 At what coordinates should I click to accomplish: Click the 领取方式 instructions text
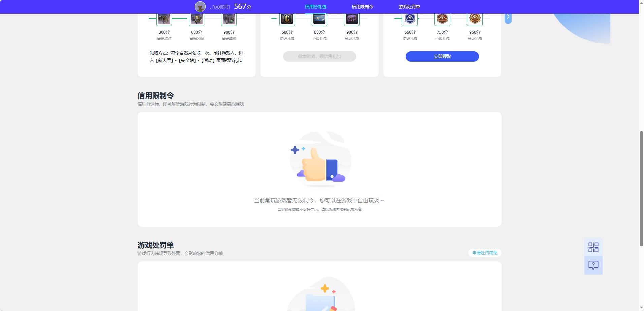point(196,57)
